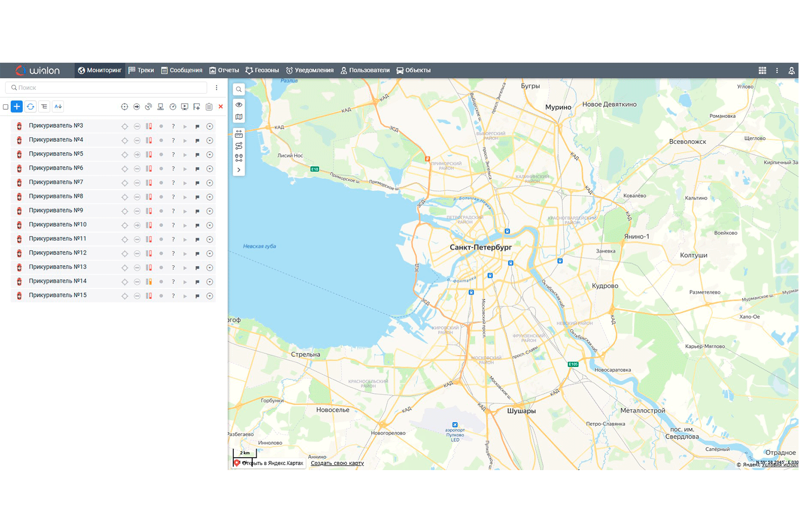Click the user account icon top right

792,70
